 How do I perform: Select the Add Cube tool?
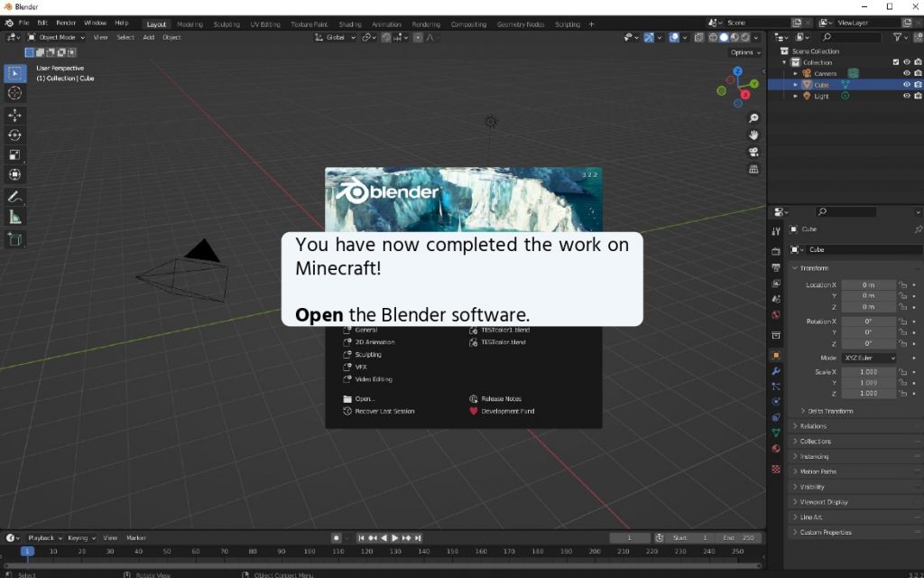(14, 239)
